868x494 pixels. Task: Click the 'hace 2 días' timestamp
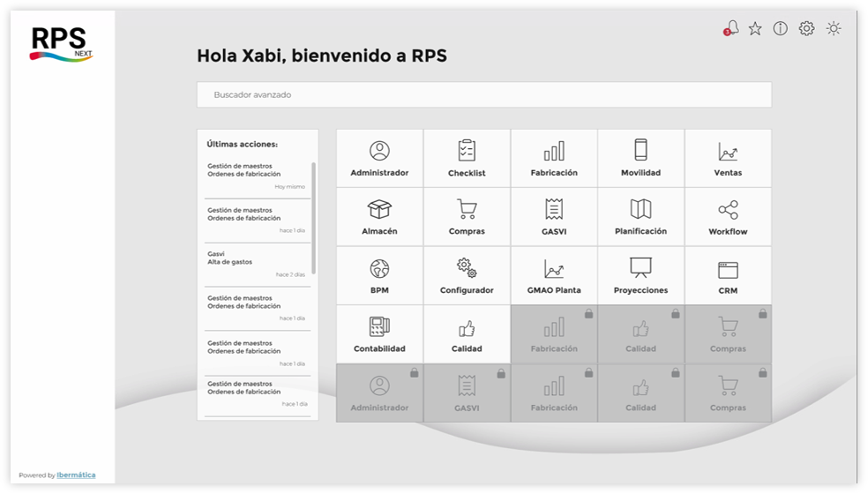pyautogui.click(x=290, y=274)
